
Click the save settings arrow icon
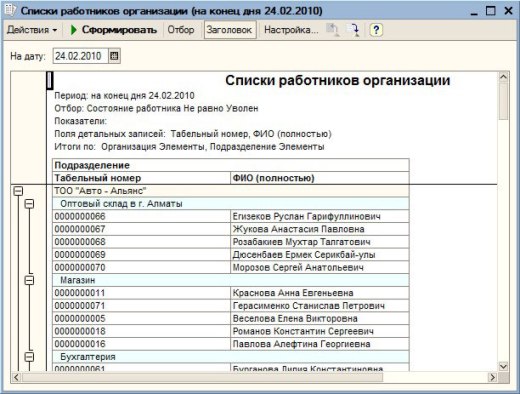(x=353, y=30)
